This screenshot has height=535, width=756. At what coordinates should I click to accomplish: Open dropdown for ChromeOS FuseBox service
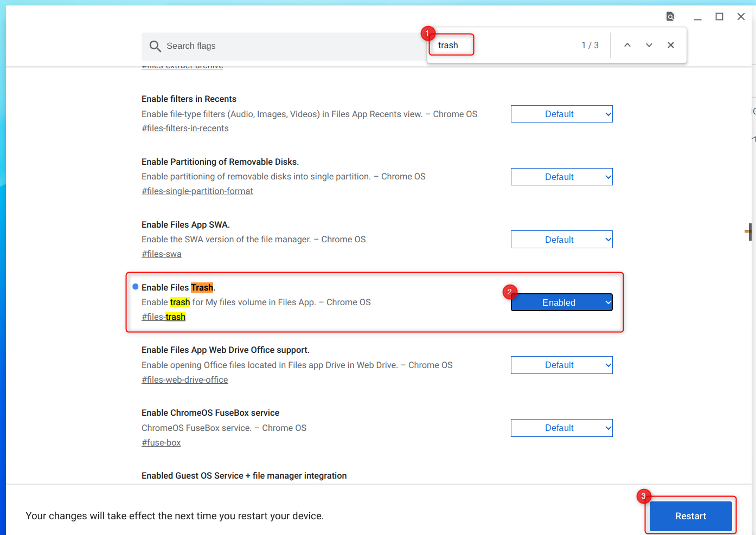562,428
